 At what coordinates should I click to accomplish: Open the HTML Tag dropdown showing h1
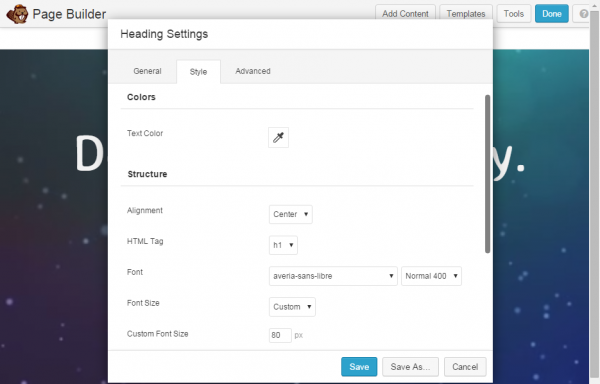(283, 245)
